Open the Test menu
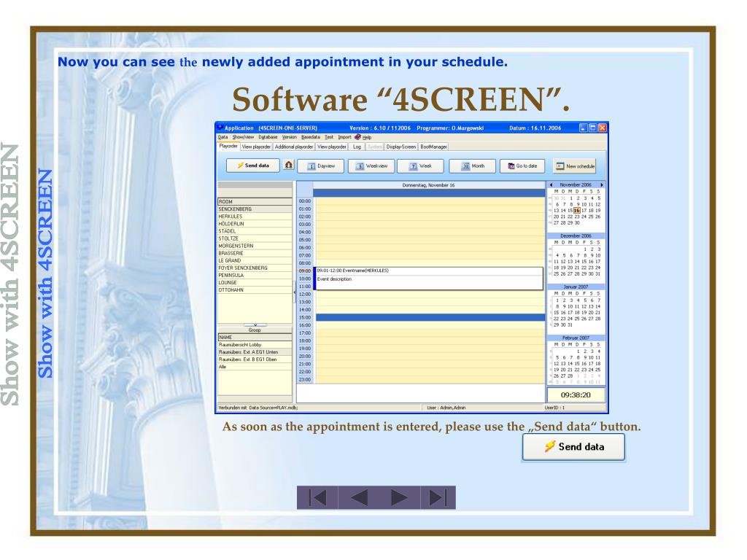 [x=329, y=137]
